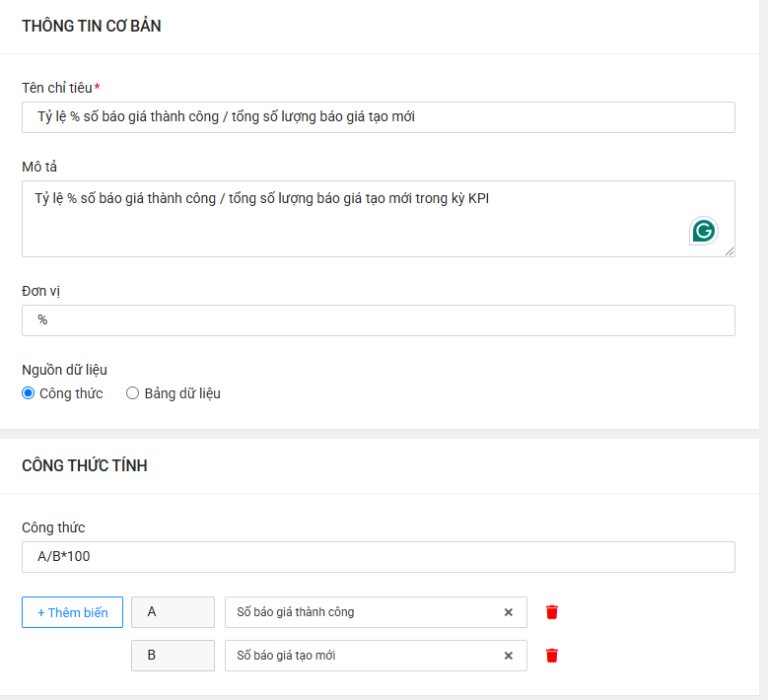Click the variable name box 'A'
Viewport: 768px width, 700px height.
(173, 612)
